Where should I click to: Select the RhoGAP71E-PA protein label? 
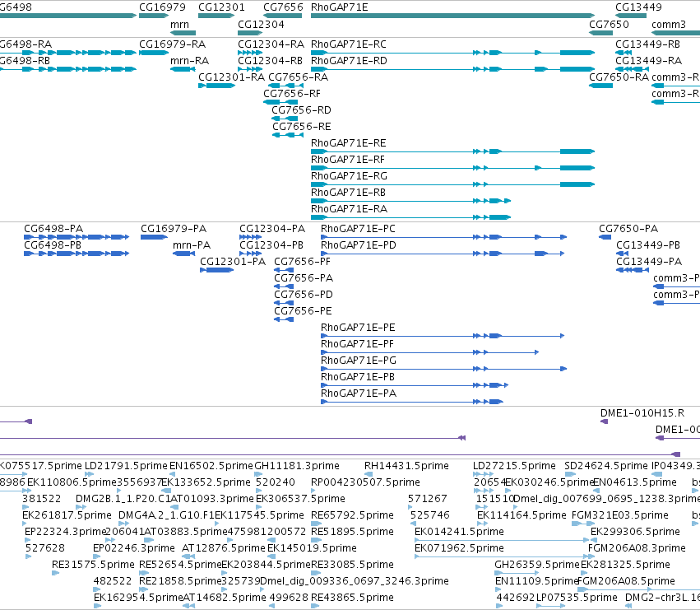click(x=359, y=394)
